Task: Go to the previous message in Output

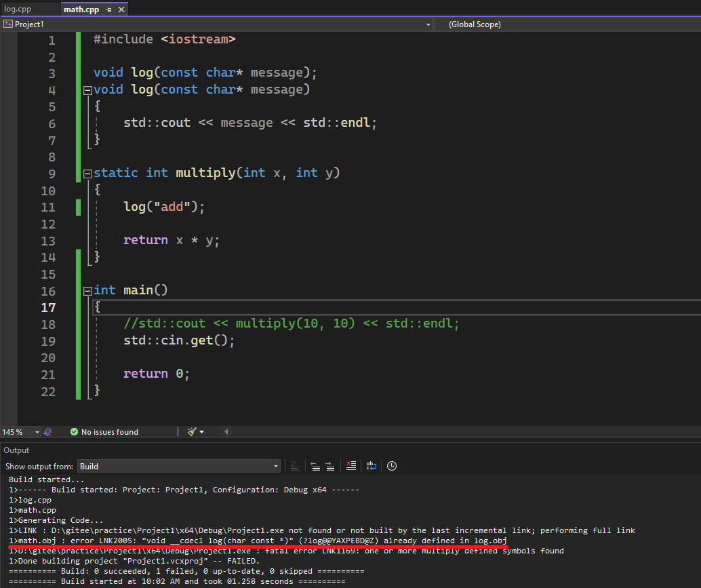Action: (315, 467)
